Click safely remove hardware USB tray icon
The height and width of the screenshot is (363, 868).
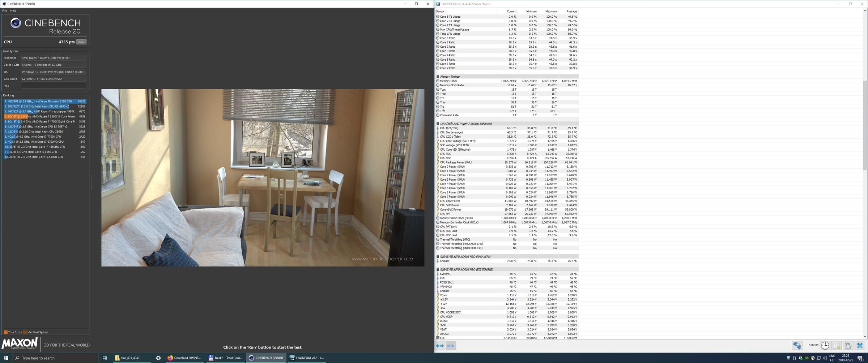click(795, 358)
